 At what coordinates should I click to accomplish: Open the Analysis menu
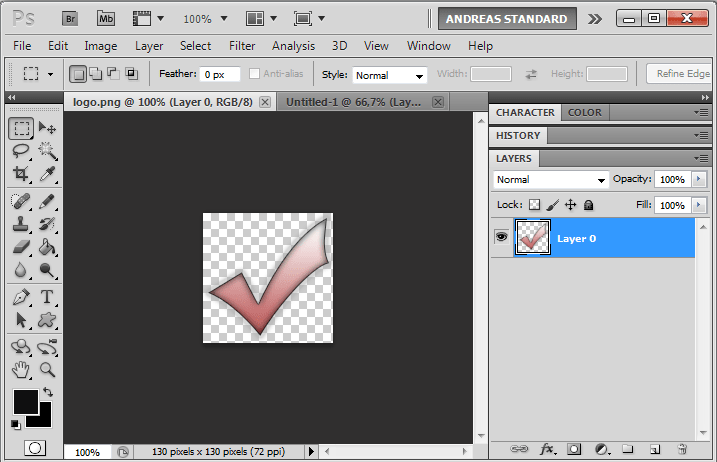tap(293, 46)
